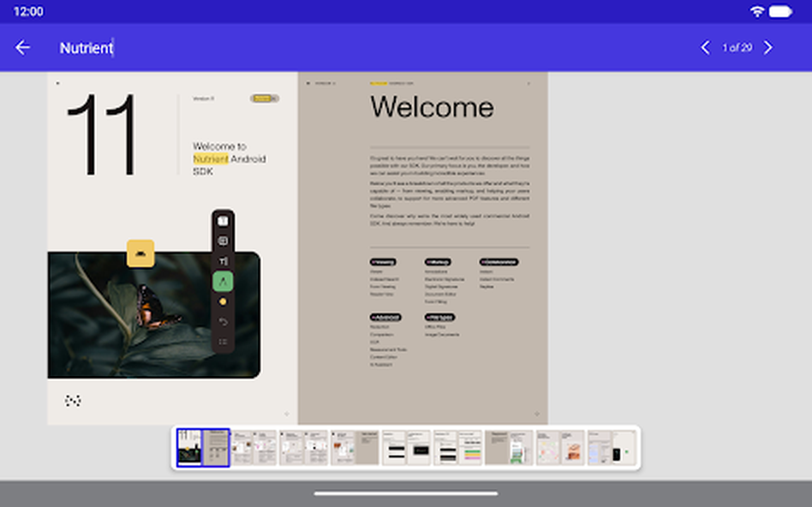This screenshot has height=507, width=812.
Task: Click the 'Collaboration' category pill
Action: [499, 262]
